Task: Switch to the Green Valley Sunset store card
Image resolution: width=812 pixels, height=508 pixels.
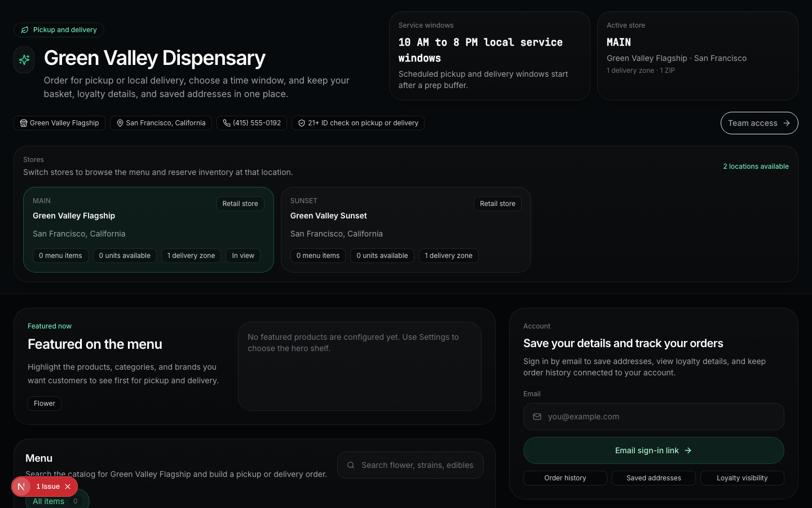Action: point(406,230)
